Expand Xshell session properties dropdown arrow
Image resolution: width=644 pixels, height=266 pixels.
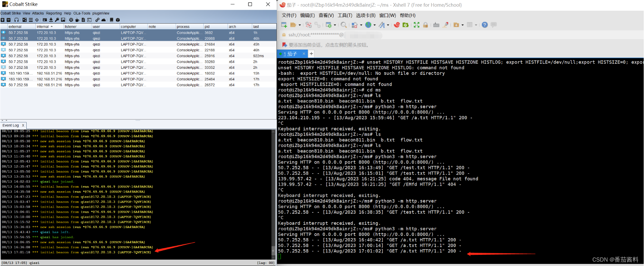tap(335, 25)
